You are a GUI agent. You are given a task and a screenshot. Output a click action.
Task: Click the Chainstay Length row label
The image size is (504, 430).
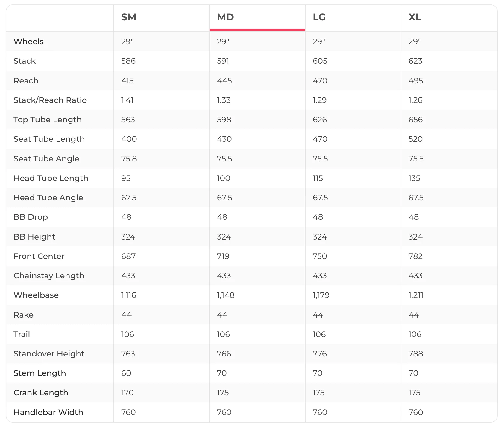coord(49,276)
